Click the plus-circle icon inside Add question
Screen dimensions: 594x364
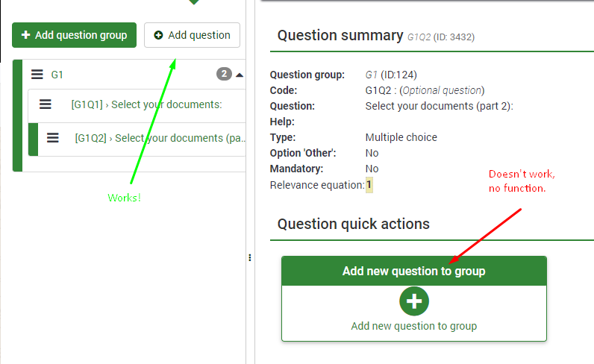pyautogui.click(x=158, y=35)
